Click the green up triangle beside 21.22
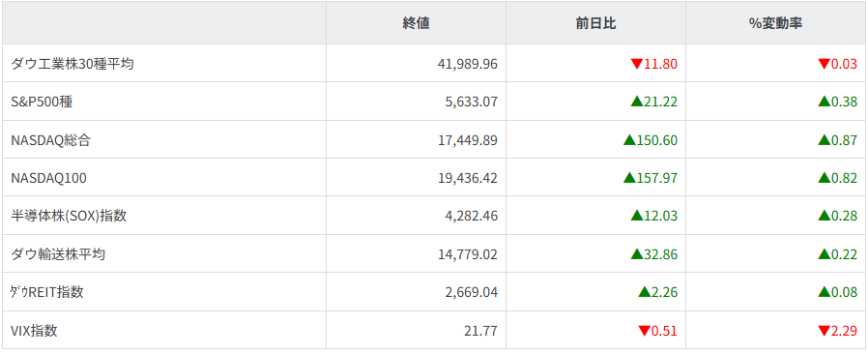 pos(637,102)
